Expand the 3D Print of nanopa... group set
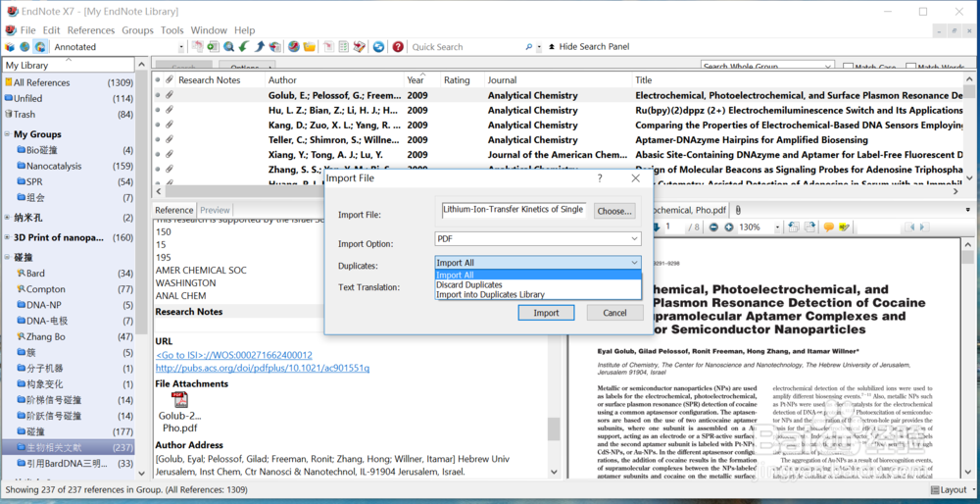The height and width of the screenshot is (504, 980). (8, 237)
